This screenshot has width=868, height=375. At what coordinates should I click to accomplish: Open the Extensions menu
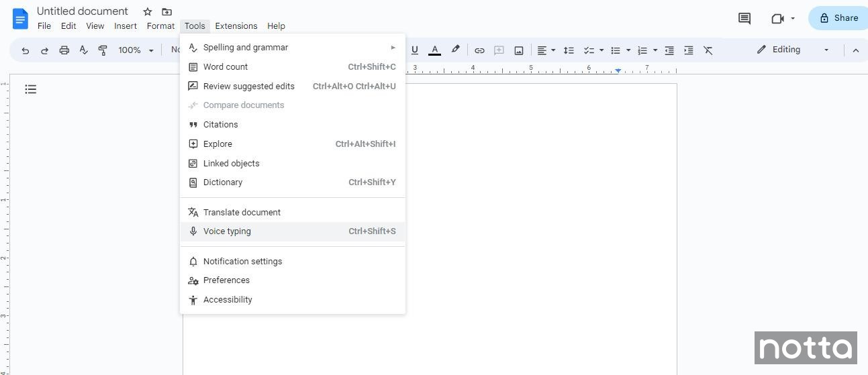point(236,26)
